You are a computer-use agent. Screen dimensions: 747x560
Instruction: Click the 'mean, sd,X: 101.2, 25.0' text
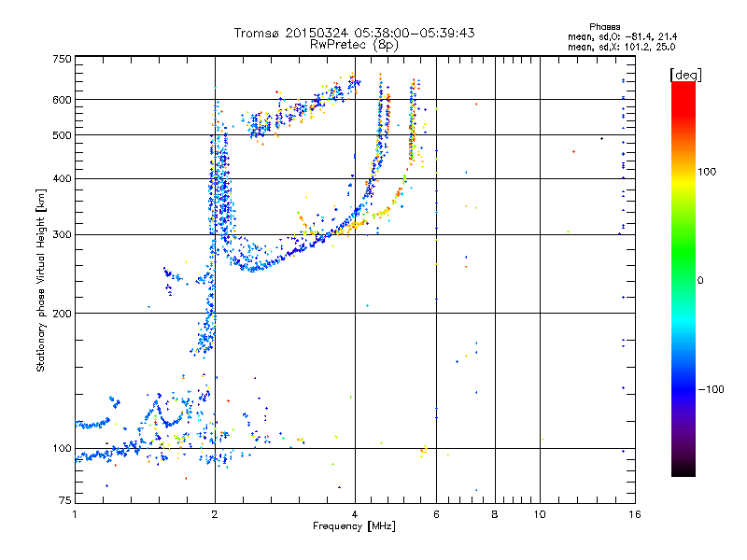(621, 47)
